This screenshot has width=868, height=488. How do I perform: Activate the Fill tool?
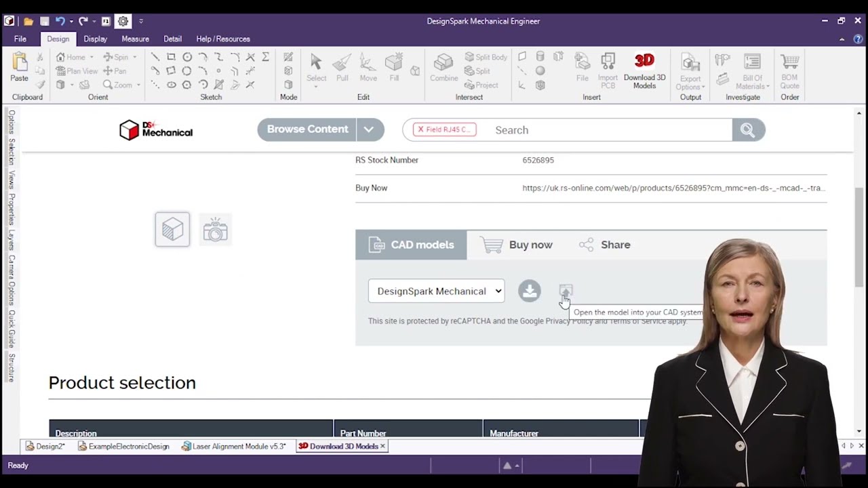[x=394, y=68]
